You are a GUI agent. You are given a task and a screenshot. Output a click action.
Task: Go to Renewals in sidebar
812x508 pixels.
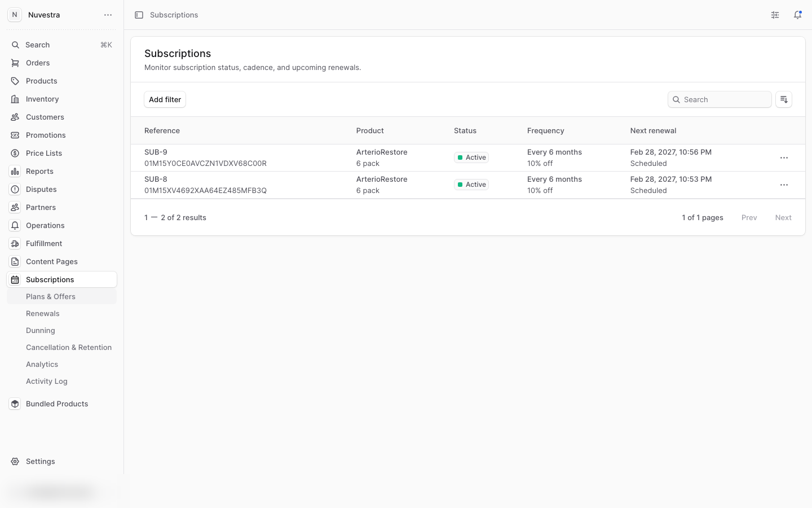pyautogui.click(x=61, y=313)
